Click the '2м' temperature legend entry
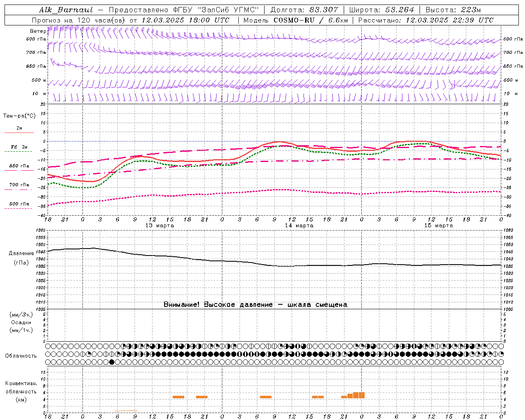 click(x=19, y=128)
